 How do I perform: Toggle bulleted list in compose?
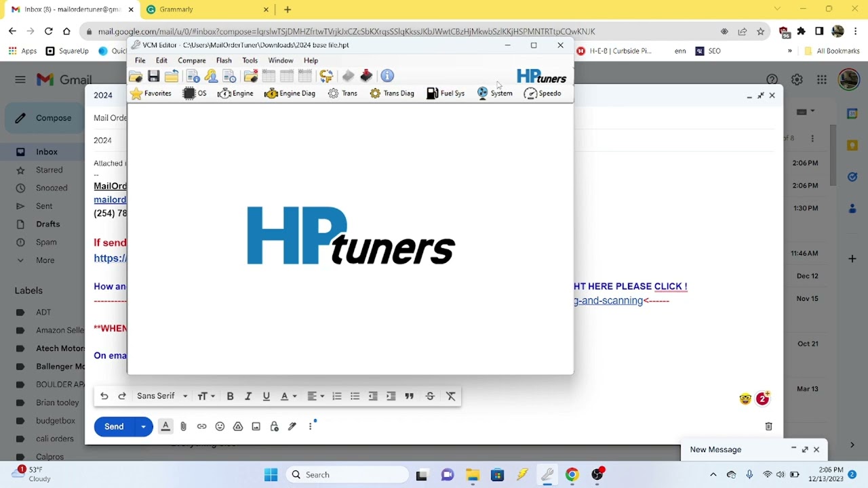coord(355,396)
